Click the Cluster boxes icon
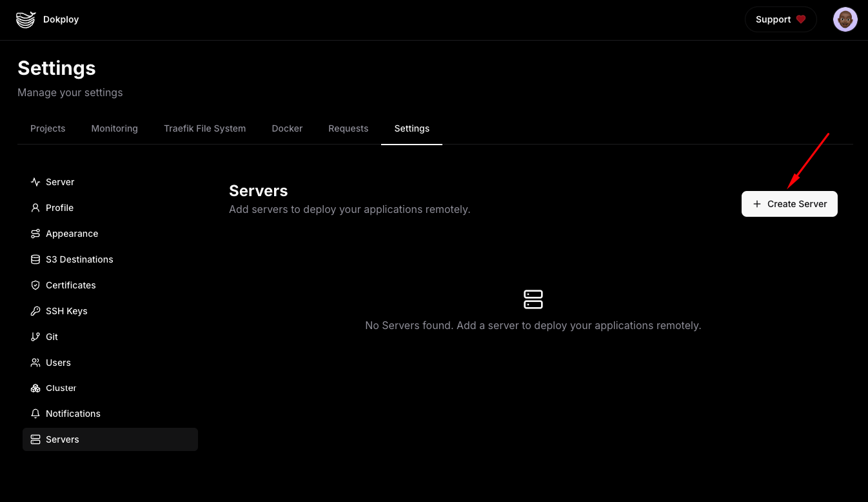 pyautogui.click(x=35, y=388)
